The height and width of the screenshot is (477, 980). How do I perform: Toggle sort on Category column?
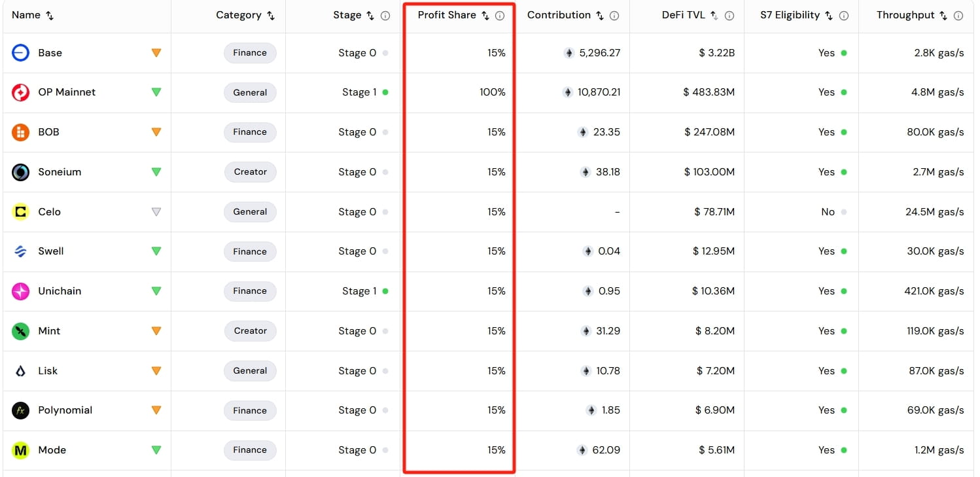(271, 16)
